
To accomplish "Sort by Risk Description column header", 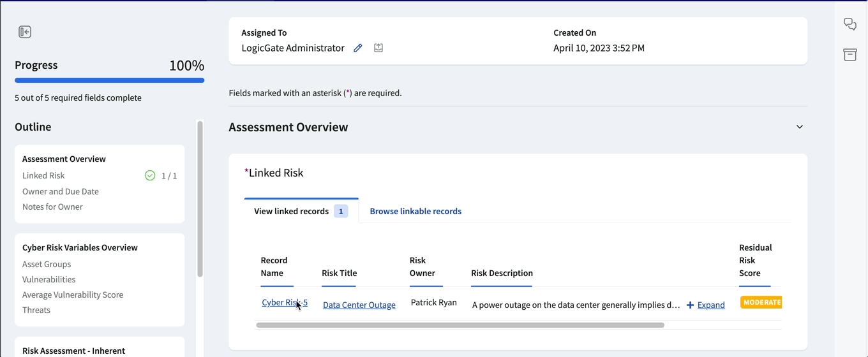I will 502,273.
